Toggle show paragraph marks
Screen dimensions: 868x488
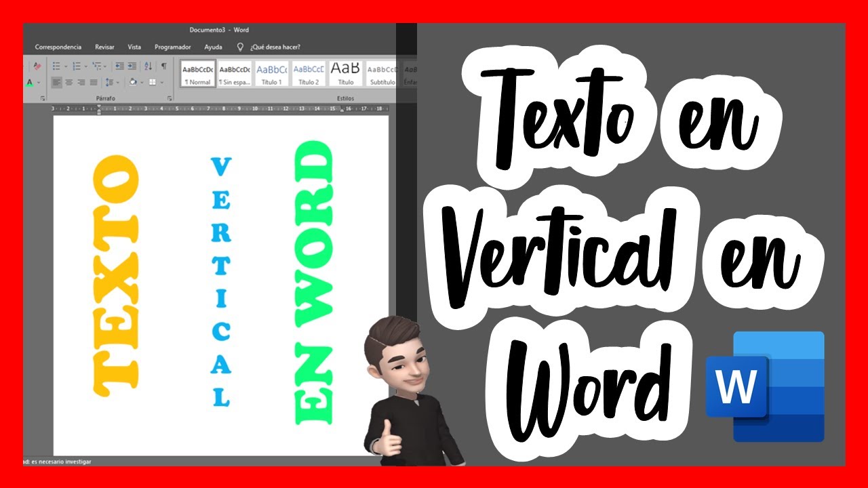pos(163,66)
